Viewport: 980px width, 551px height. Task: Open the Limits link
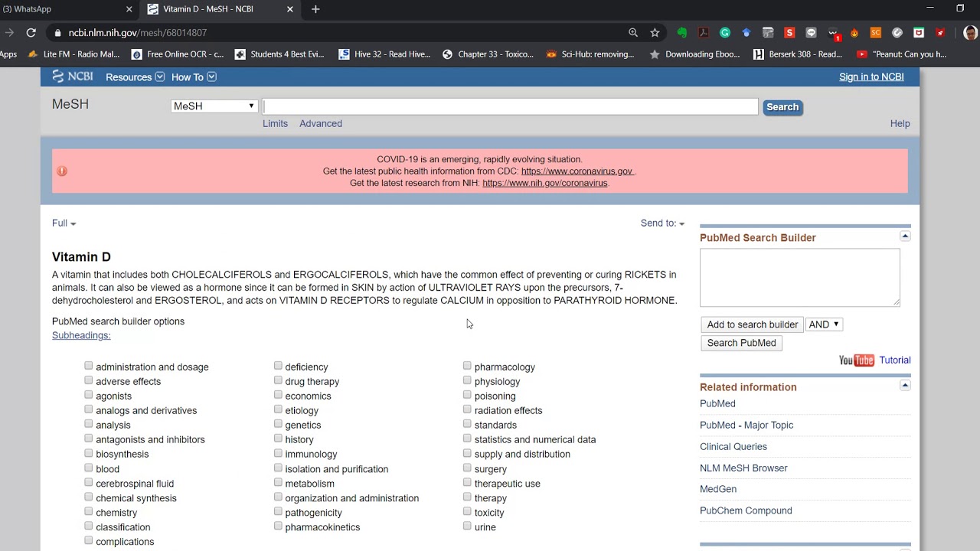click(x=275, y=124)
